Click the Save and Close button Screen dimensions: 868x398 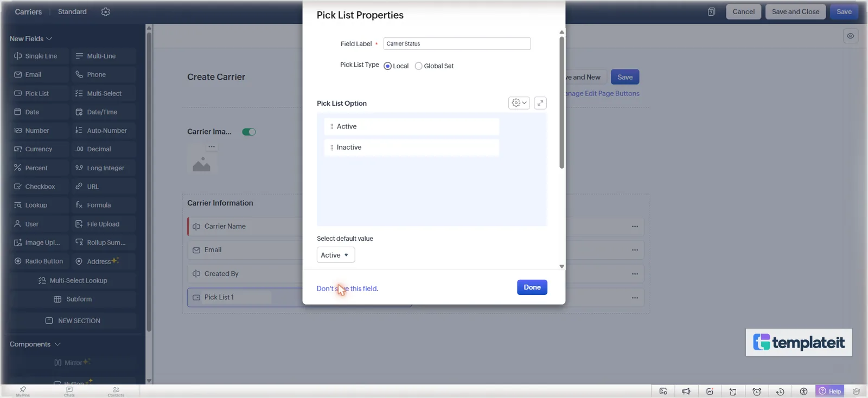[796, 12]
